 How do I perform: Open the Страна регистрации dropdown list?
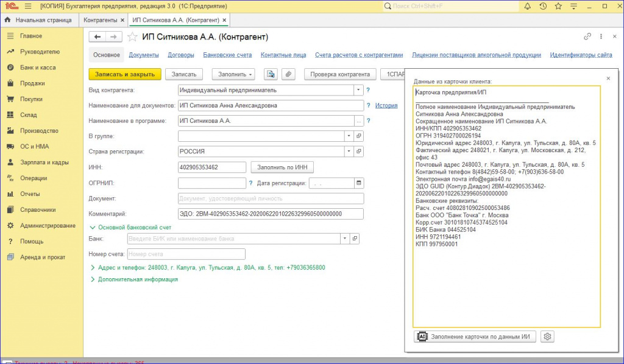tap(349, 151)
